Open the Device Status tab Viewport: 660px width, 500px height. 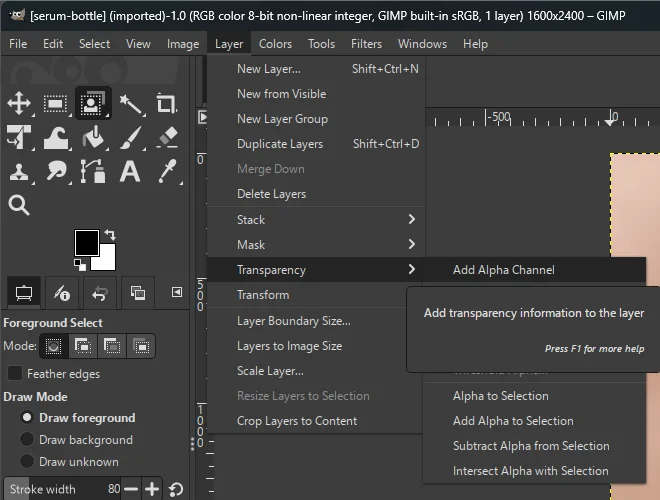62,293
